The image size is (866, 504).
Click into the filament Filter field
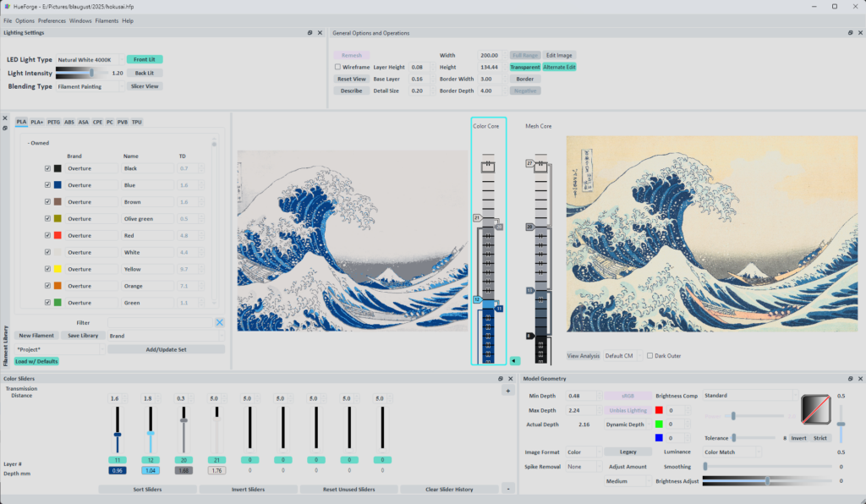(160, 322)
